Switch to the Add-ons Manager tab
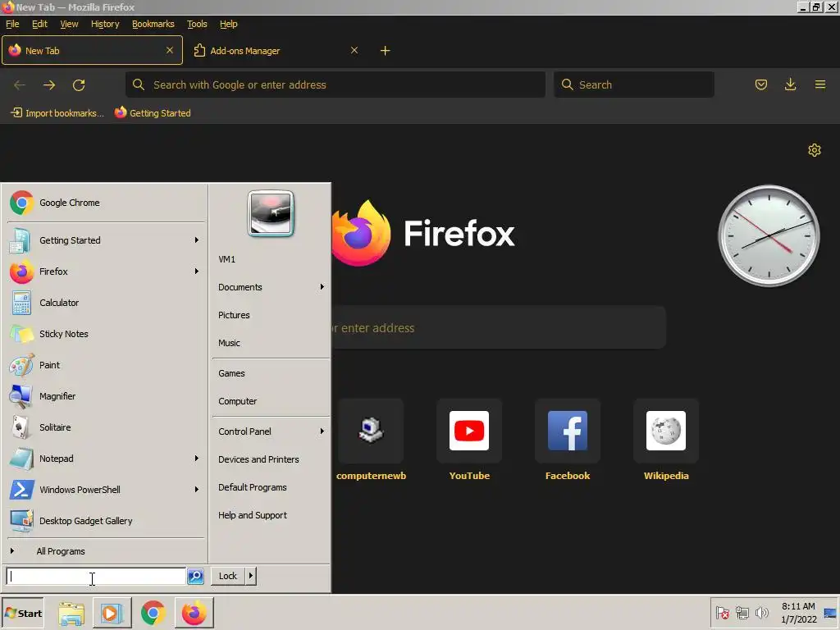Screen dimensions: 840x630 [x=276, y=50]
